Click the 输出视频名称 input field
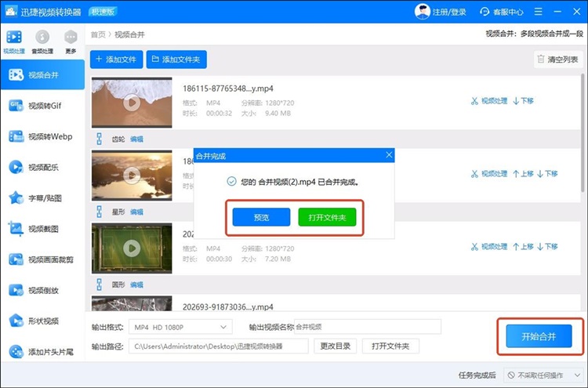 [368, 327]
